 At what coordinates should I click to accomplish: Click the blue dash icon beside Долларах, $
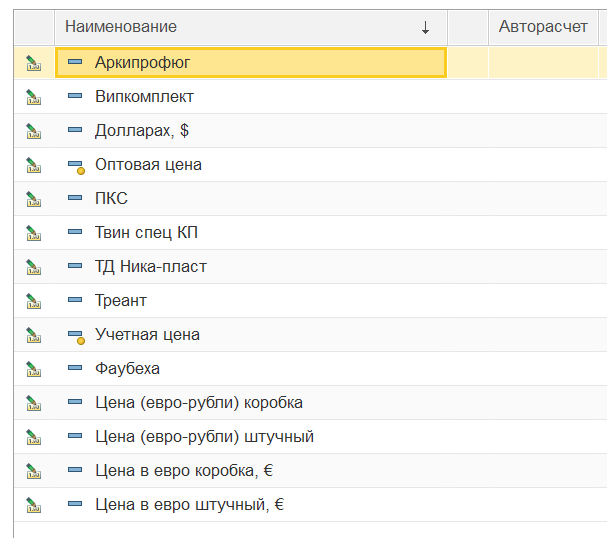coord(75,131)
